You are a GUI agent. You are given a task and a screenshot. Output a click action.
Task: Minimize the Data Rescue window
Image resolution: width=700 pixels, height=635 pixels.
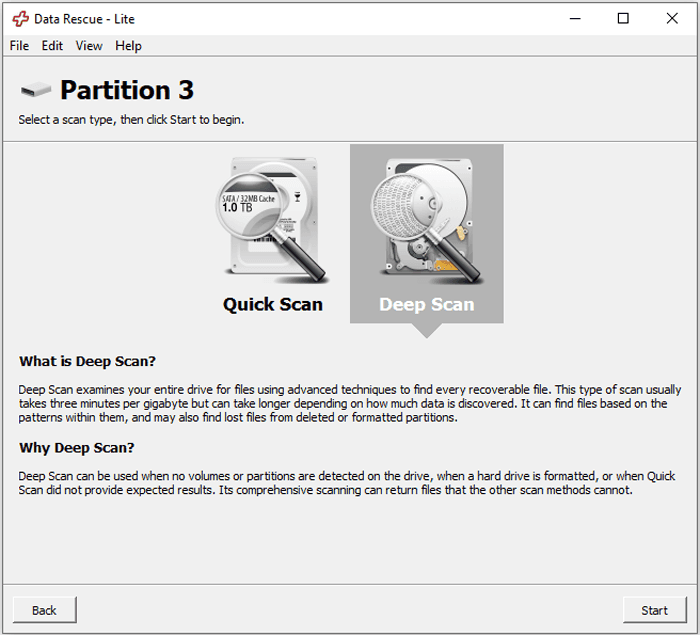pyautogui.click(x=575, y=19)
